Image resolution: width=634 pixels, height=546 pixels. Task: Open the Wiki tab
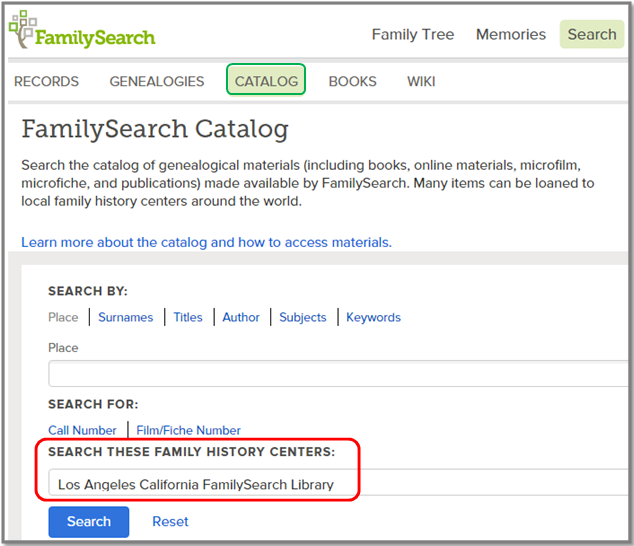(x=421, y=81)
